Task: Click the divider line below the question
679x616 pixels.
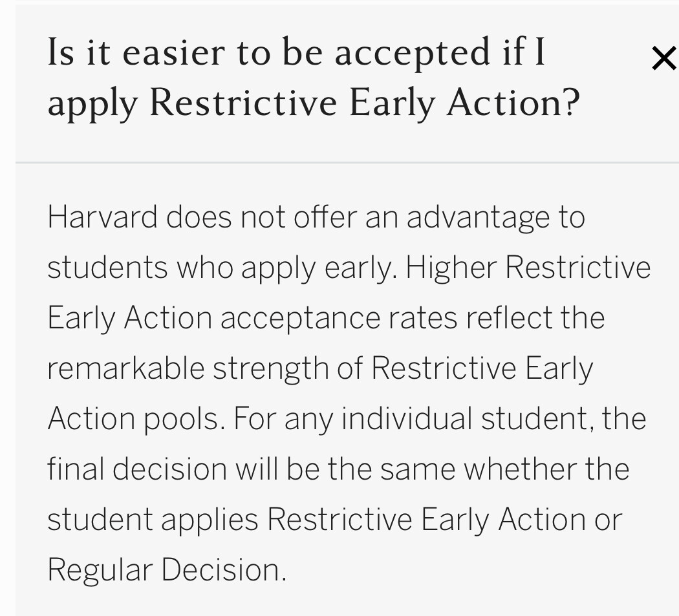Action: click(347, 163)
